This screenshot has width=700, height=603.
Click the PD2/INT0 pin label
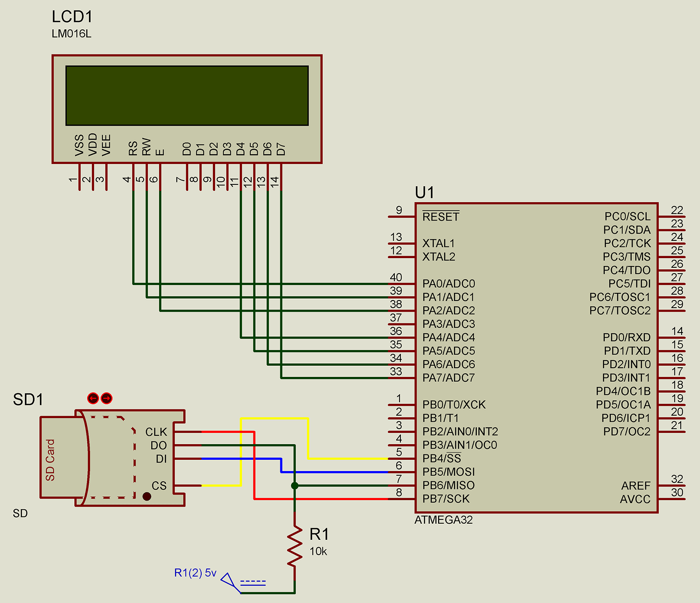point(626,365)
